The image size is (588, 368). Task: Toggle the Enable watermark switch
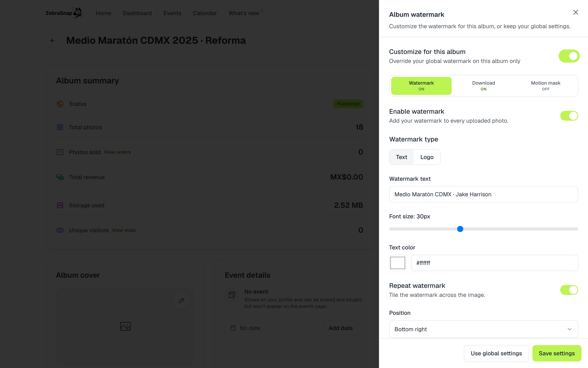pos(569,116)
